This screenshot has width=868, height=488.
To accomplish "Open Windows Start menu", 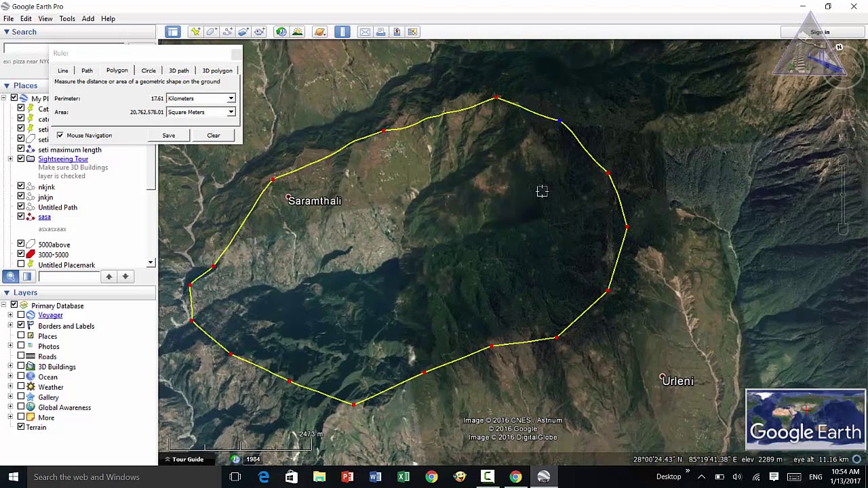I will pos(13,477).
